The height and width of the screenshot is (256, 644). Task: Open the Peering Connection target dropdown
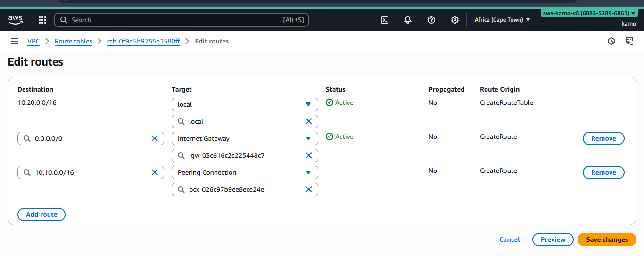tap(245, 172)
